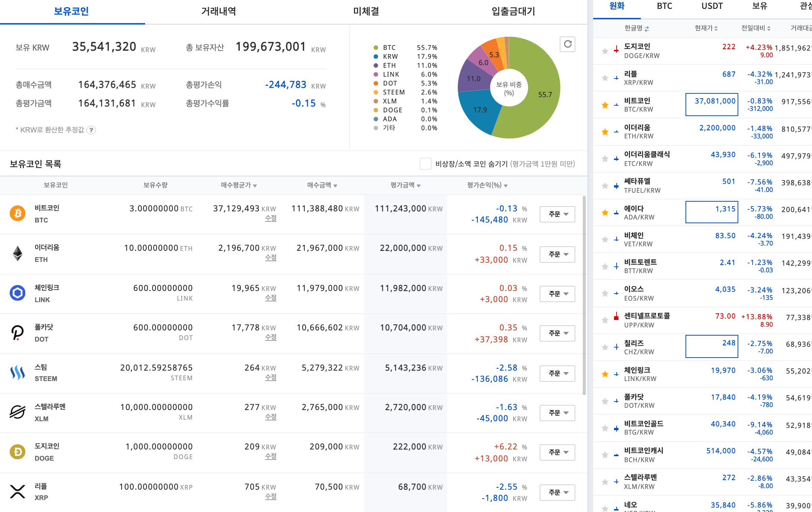
Task: Click the Steem logo icon
Action: coord(17,372)
